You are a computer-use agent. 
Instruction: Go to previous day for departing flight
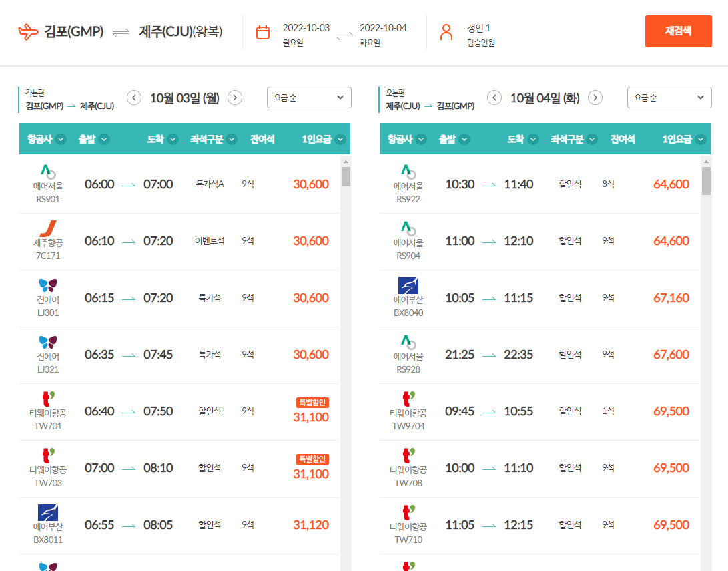coord(134,98)
